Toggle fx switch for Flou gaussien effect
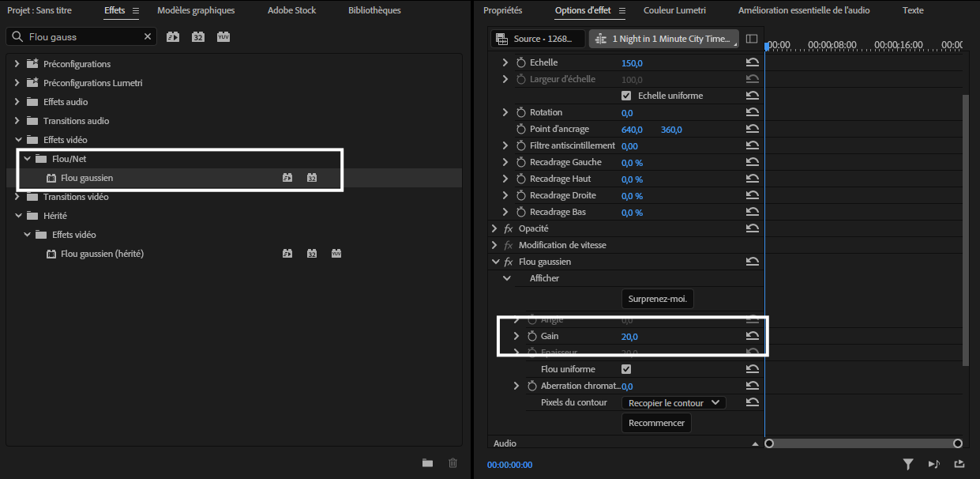980x479 pixels. 508,262
